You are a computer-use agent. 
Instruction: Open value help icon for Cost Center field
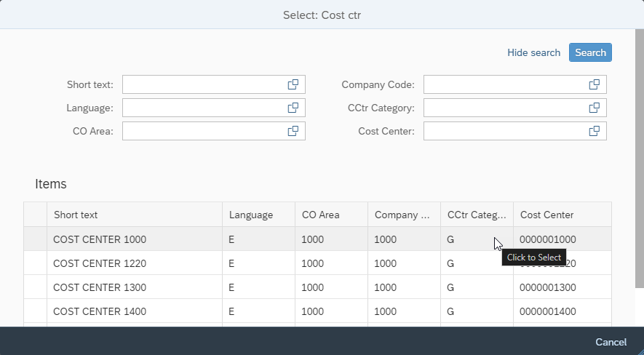tap(595, 131)
